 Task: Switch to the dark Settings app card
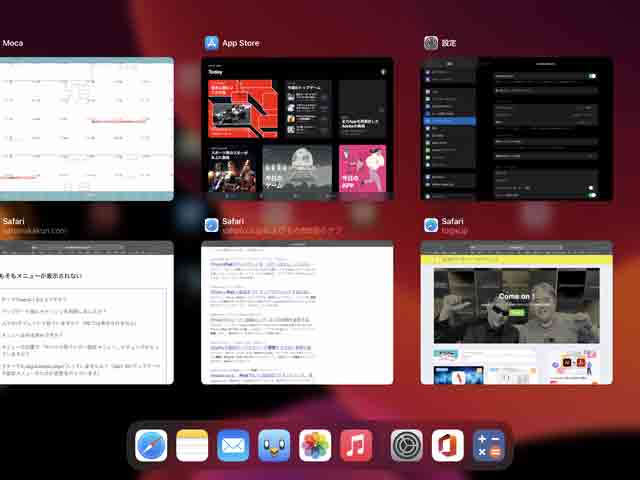coord(516,129)
